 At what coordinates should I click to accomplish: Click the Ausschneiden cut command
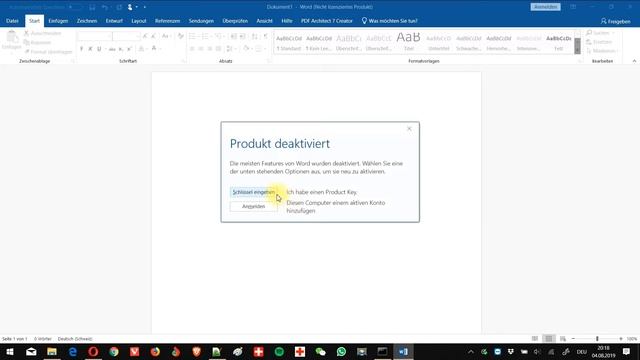43,33
